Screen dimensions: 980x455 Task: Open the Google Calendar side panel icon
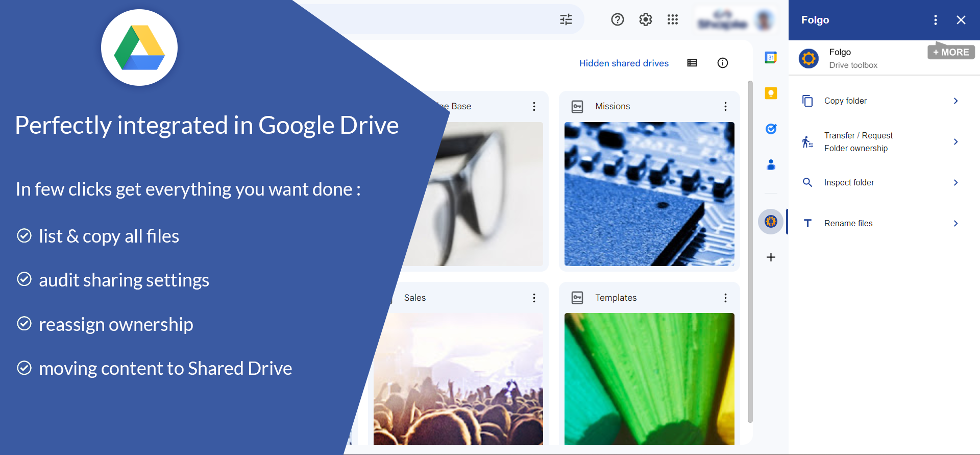771,58
